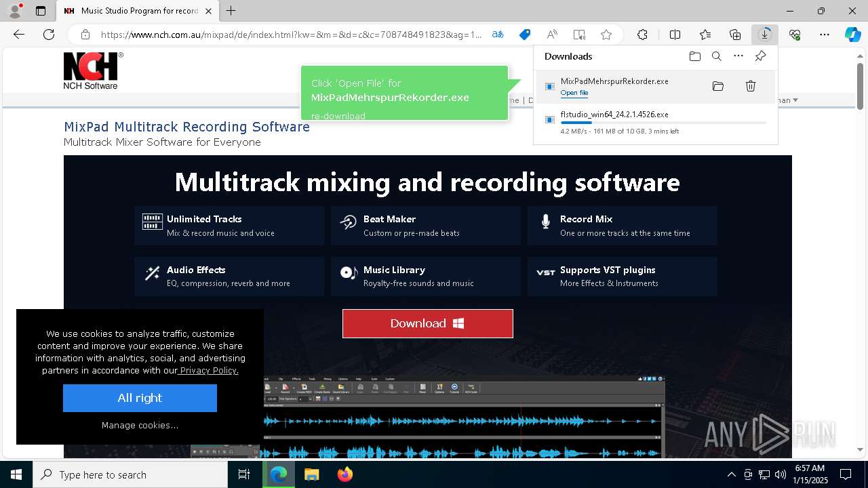Click Unlimited Tracks feature card
This screenshot has width=868, height=488.
click(229, 226)
